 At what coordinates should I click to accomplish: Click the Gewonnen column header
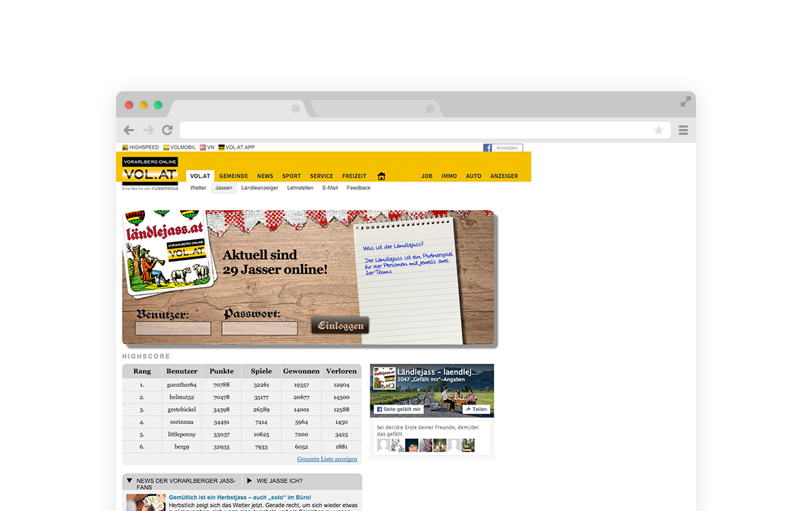click(x=302, y=371)
